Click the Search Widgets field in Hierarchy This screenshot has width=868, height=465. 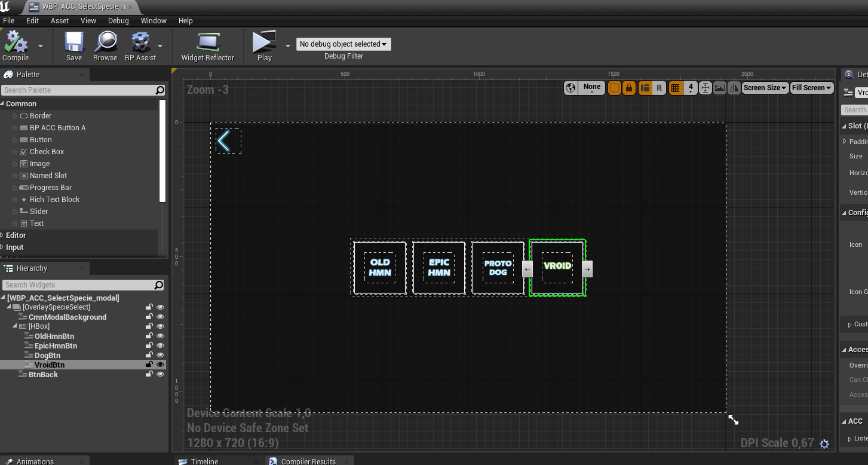pos(78,285)
